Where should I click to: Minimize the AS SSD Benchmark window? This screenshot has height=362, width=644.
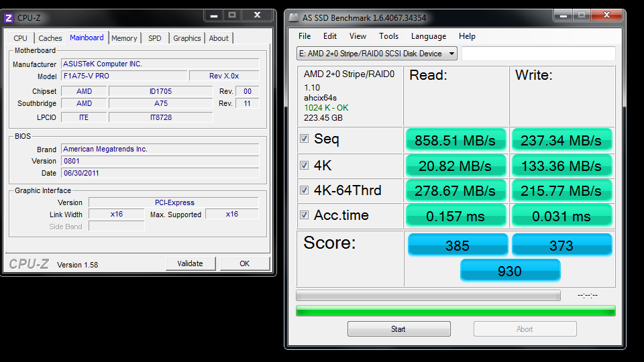point(563,15)
